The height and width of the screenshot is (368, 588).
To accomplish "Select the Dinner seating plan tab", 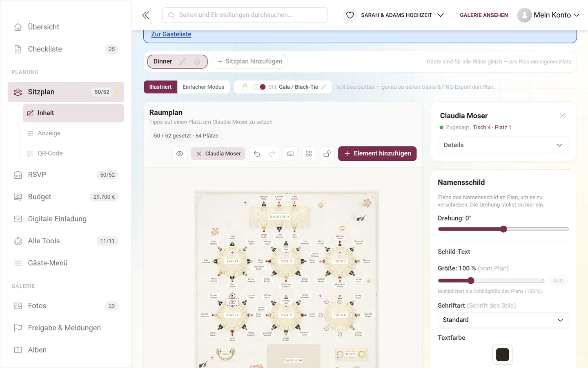I will pyautogui.click(x=163, y=61).
